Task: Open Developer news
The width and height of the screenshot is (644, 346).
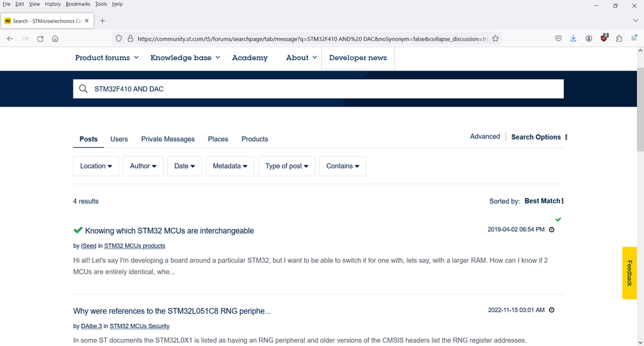Action: 358,58
